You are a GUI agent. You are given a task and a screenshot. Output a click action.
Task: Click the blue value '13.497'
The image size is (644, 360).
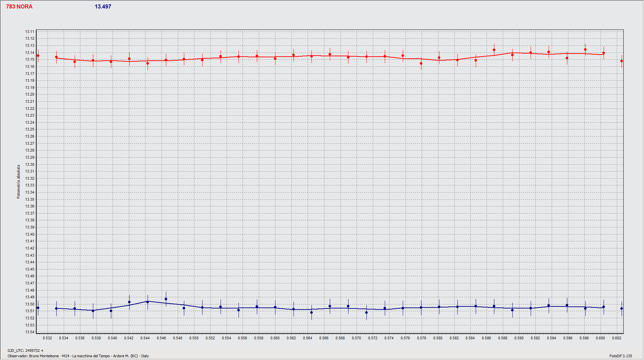[103, 6]
